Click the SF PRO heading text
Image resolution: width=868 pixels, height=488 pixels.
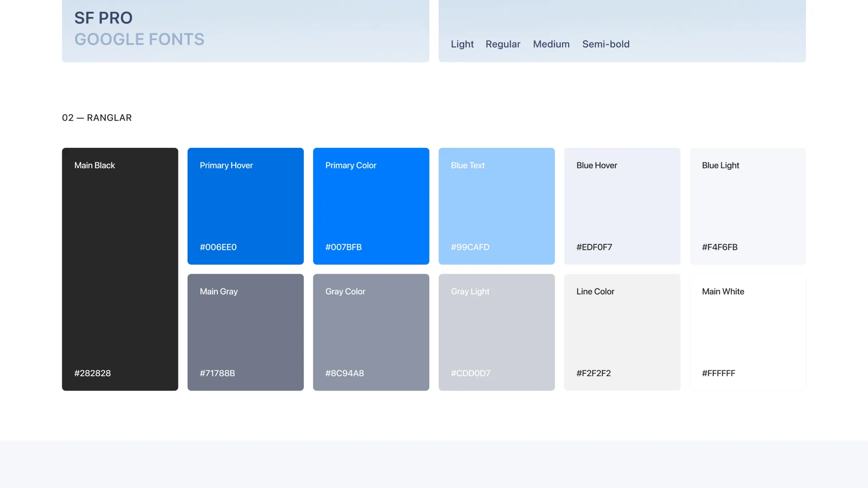103,18
